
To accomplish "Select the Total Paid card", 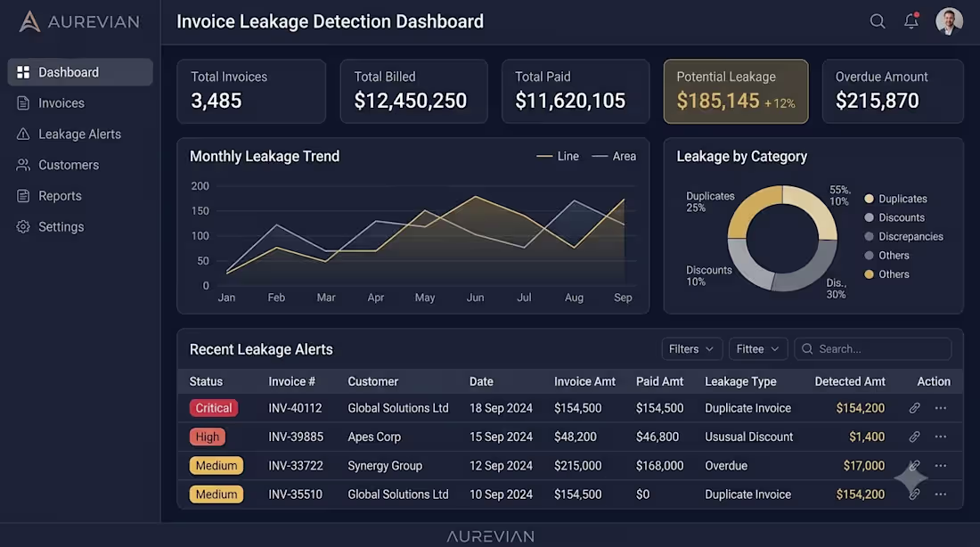I will [x=576, y=91].
